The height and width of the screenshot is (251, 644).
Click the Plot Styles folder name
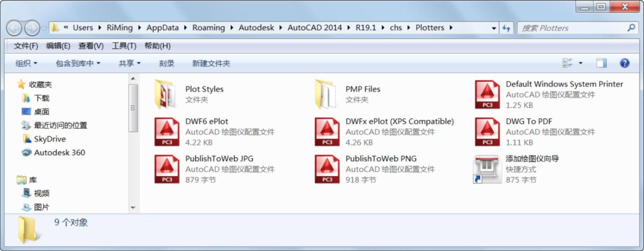point(204,89)
